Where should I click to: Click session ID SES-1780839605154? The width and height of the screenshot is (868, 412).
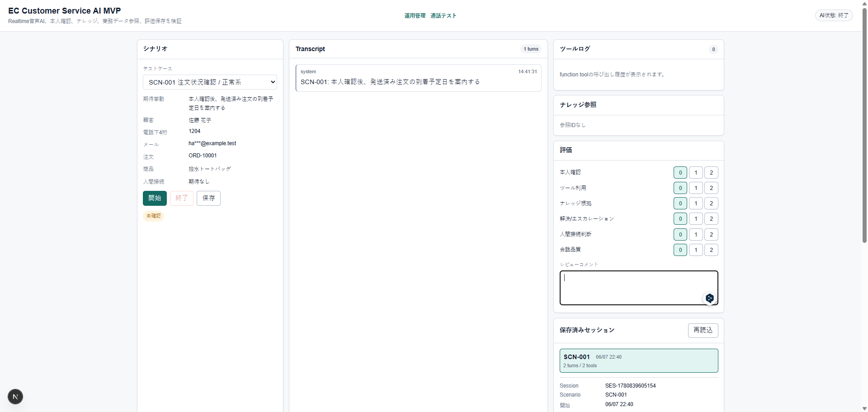pos(630,386)
